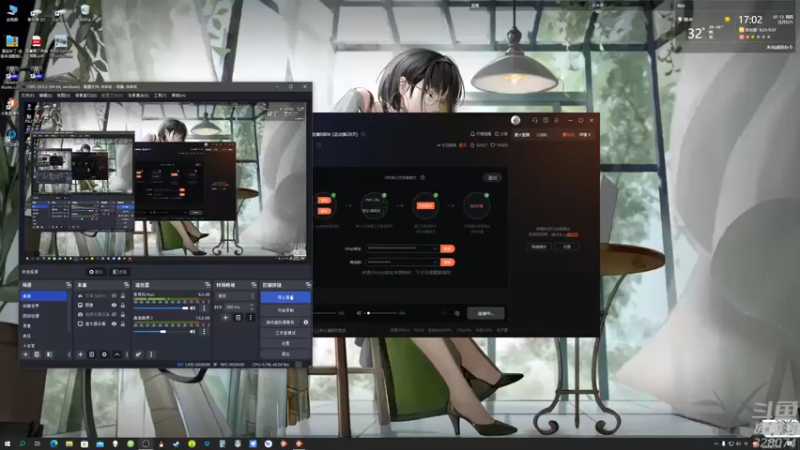This screenshot has height=450, width=800.
Task: Open the 场景集合(S) menu in OBS
Action: (138, 95)
